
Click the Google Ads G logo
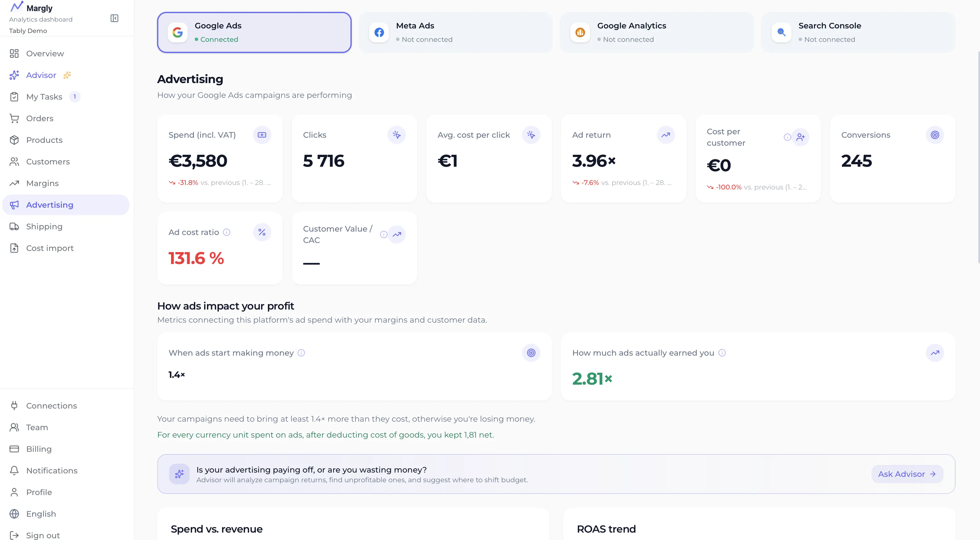[178, 33]
